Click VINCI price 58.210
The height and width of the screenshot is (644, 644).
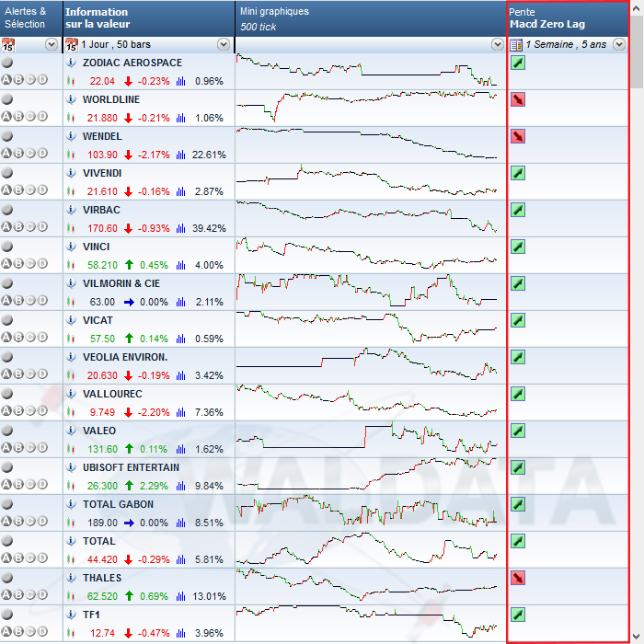click(x=102, y=265)
